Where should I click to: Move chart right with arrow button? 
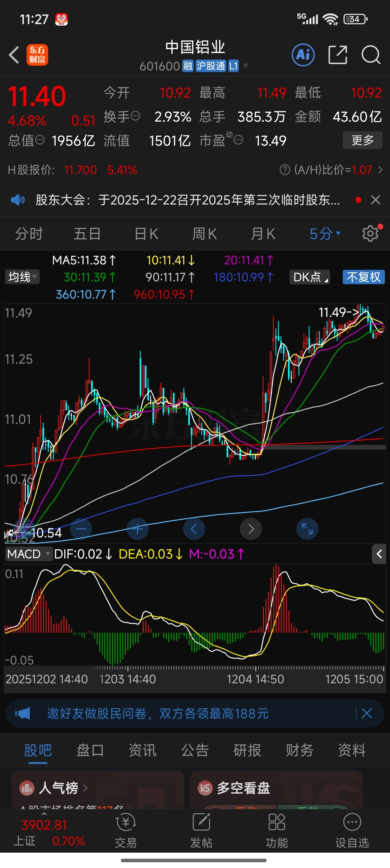coord(251,529)
